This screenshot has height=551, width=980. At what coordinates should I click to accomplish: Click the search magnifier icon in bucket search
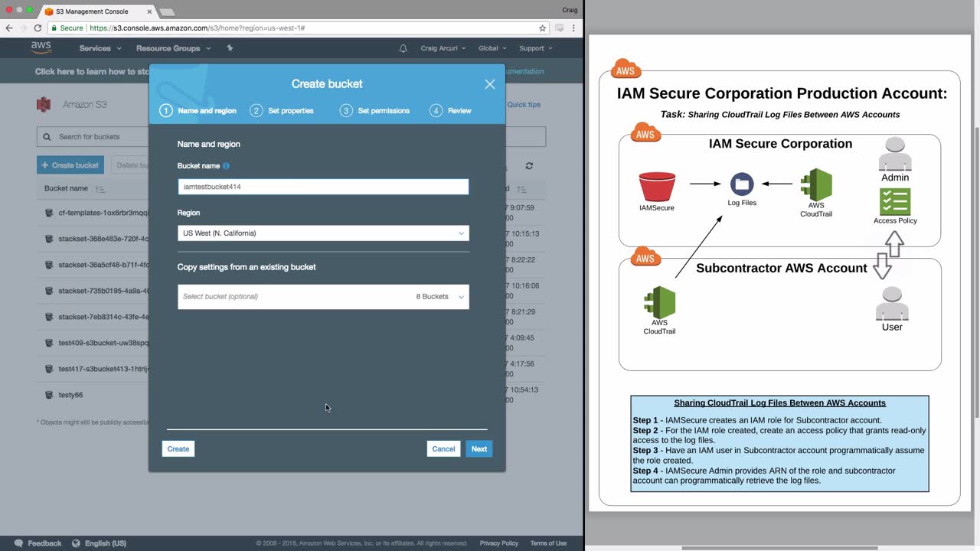pos(47,137)
